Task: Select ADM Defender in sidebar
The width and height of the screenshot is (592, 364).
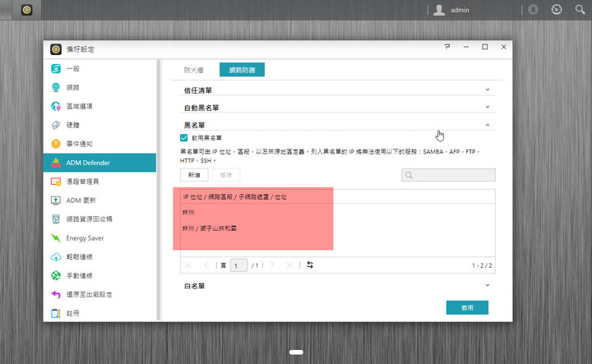Action: pyautogui.click(x=99, y=163)
